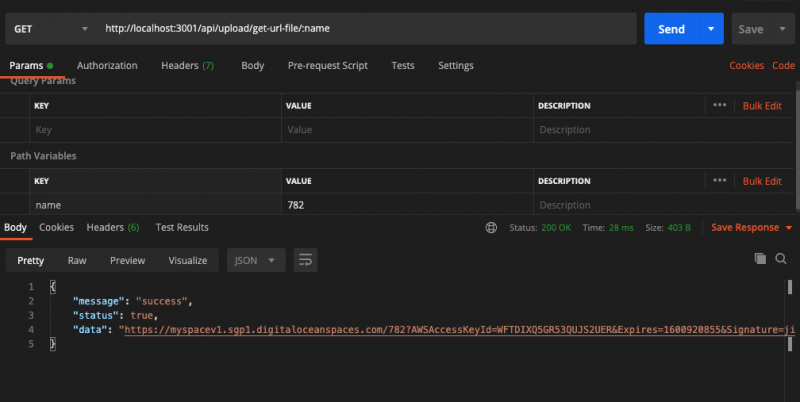Open Path Variables three-dots options

(720, 181)
